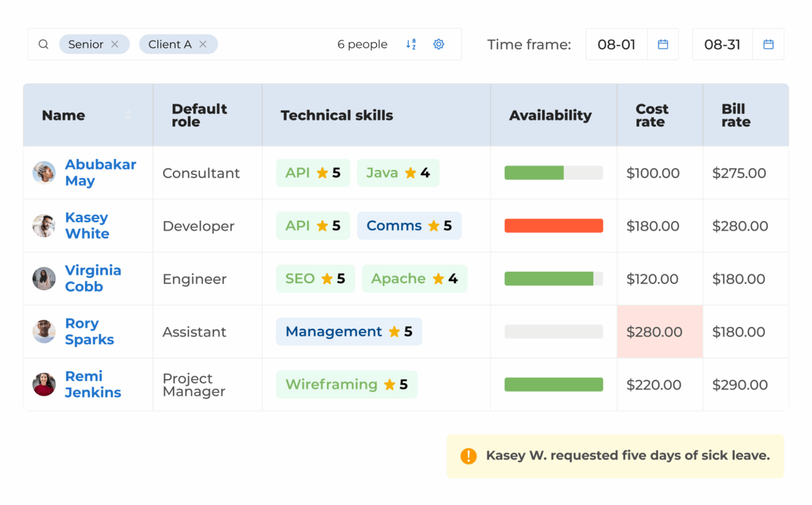Click the highlighted $280.00 cost rate cell
The width and height of the screenshot is (812, 505).
point(654,332)
